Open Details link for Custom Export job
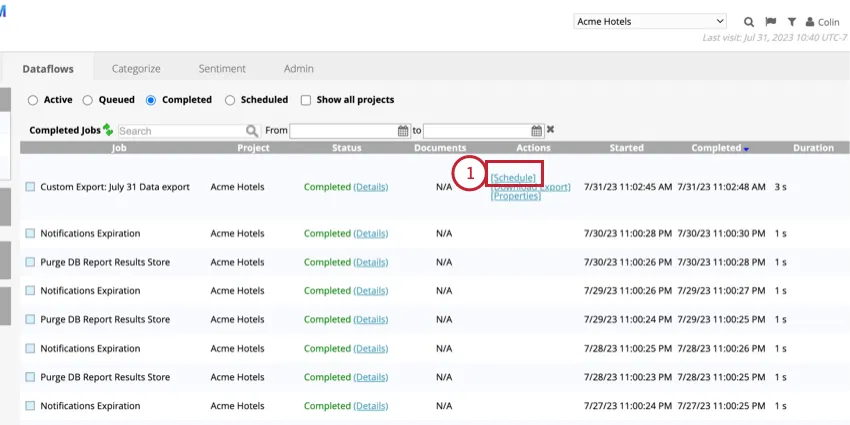The width and height of the screenshot is (850, 425). pyautogui.click(x=370, y=187)
